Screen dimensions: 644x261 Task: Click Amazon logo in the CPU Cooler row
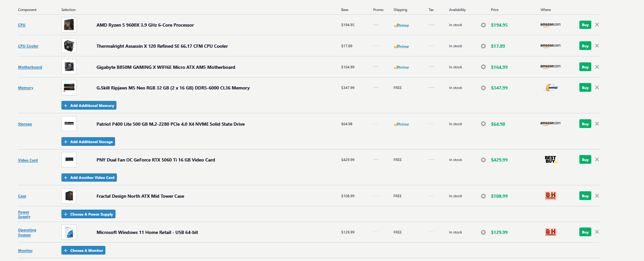point(550,46)
